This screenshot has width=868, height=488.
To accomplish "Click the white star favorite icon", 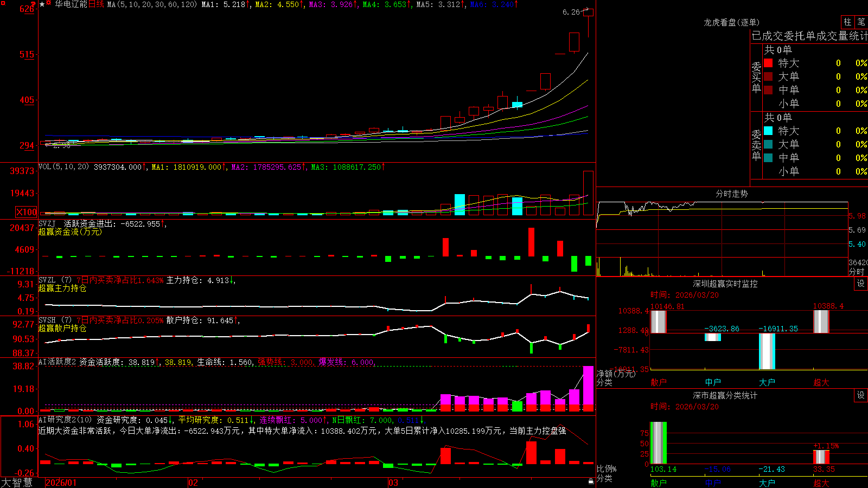I will click(42, 4).
